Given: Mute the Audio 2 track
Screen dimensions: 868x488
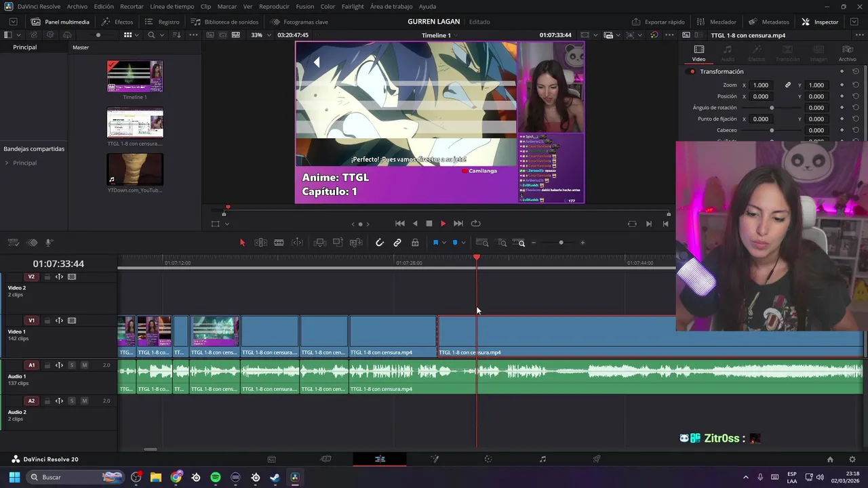Looking at the screenshot, I should point(84,401).
